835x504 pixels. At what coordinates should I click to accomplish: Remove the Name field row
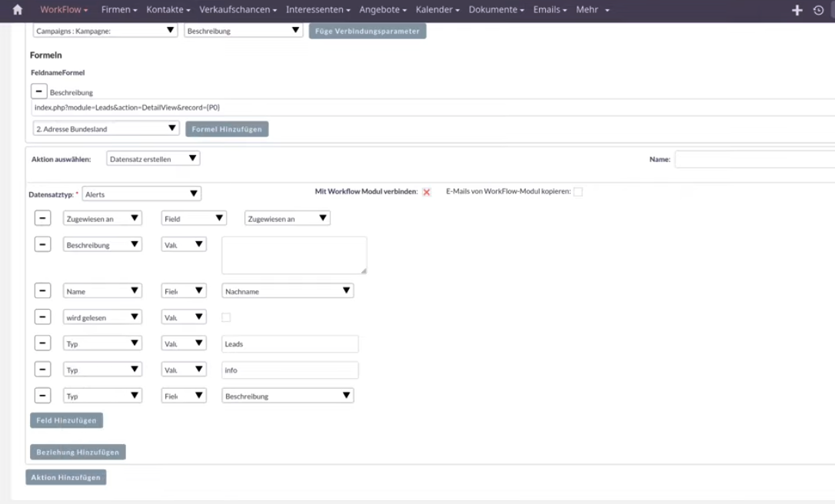(44, 291)
